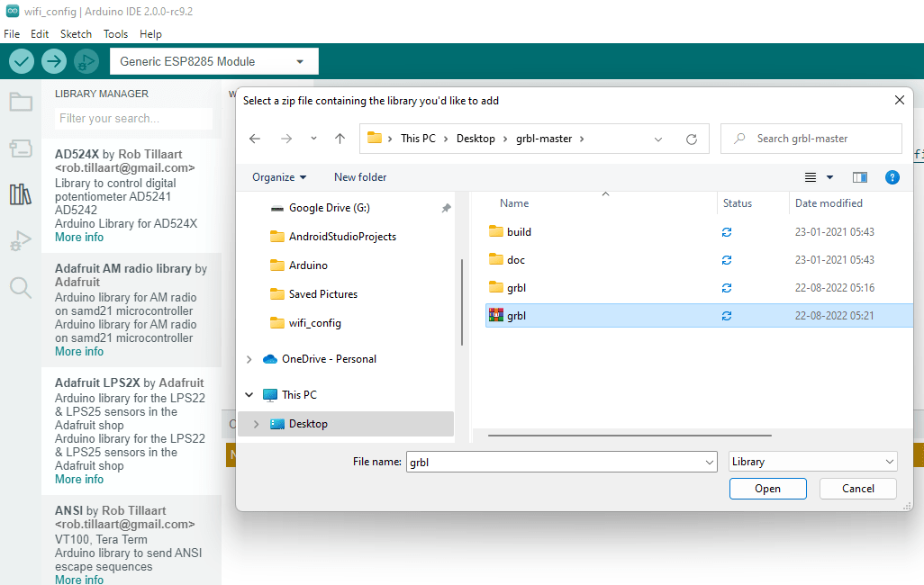Sort by the Name column header
This screenshot has width=924, height=585.
514,203
